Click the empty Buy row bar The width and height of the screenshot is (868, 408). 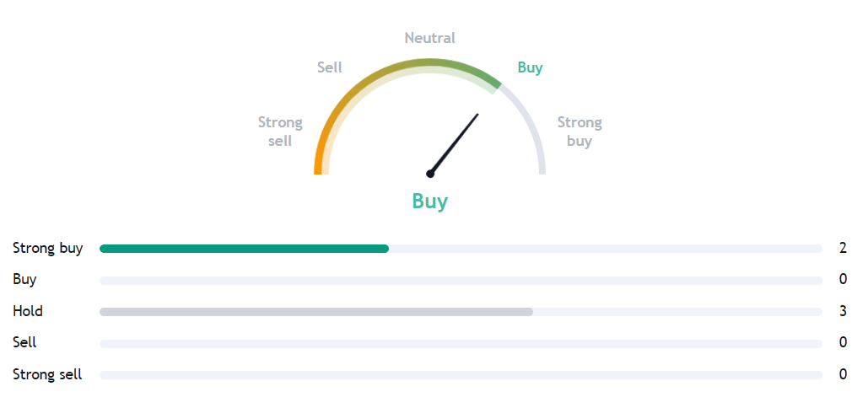[461, 281]
